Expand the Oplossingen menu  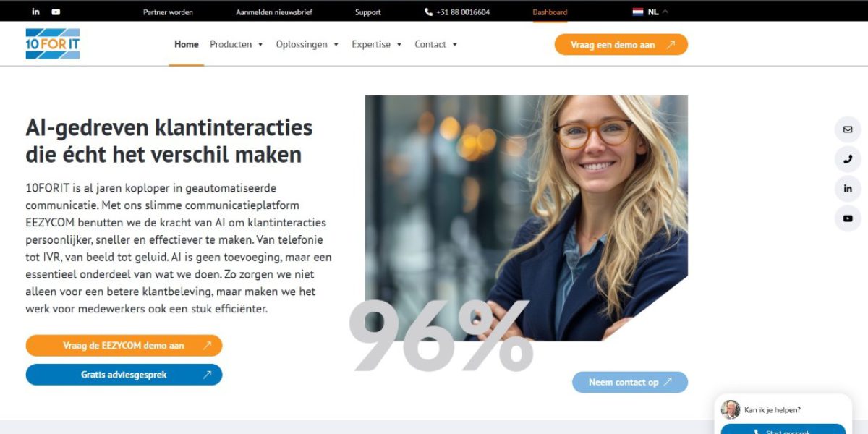tap(307, 44)
